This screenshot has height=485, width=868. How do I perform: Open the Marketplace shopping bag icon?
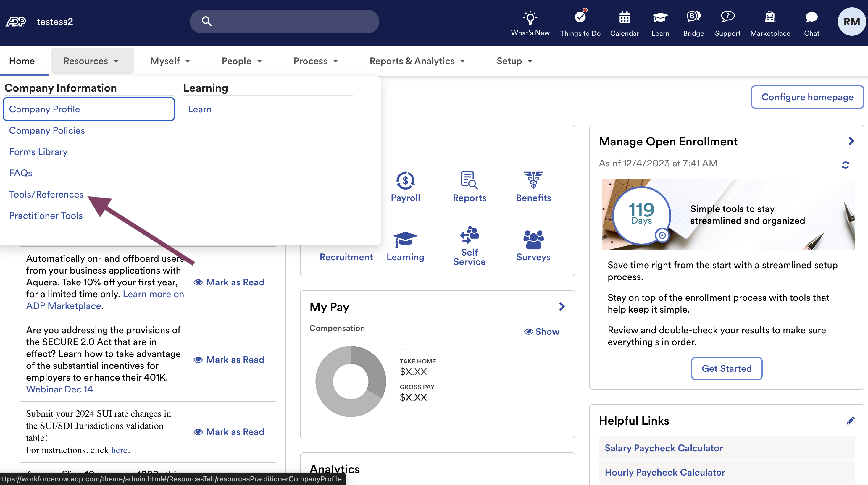[770, 17]
